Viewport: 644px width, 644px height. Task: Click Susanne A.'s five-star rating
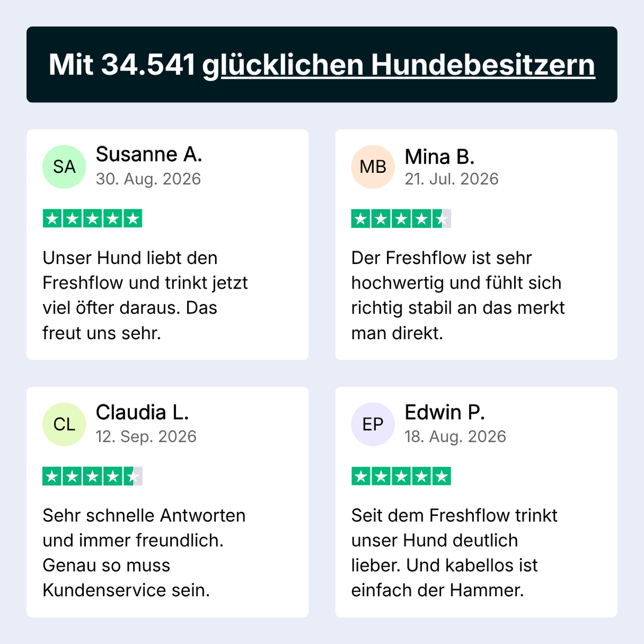92,218
